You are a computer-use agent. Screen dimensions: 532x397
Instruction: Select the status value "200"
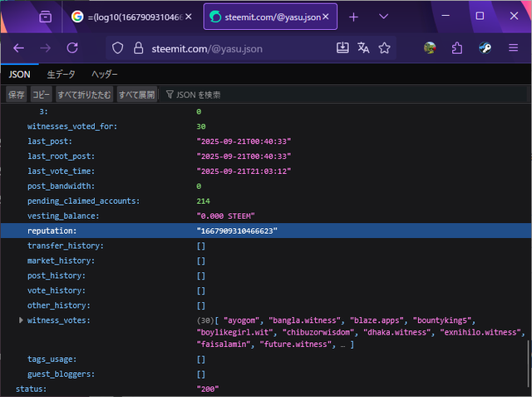[208, 390]
